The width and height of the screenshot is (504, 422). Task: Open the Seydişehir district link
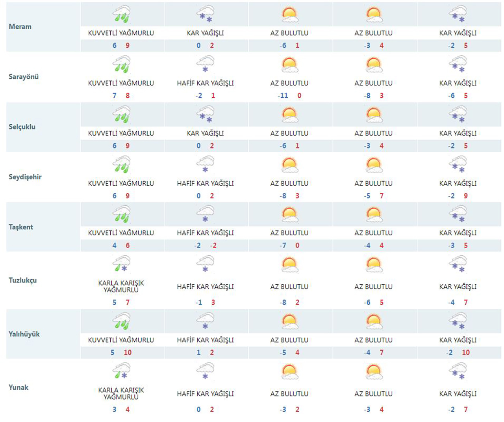(x=25, y=177)
